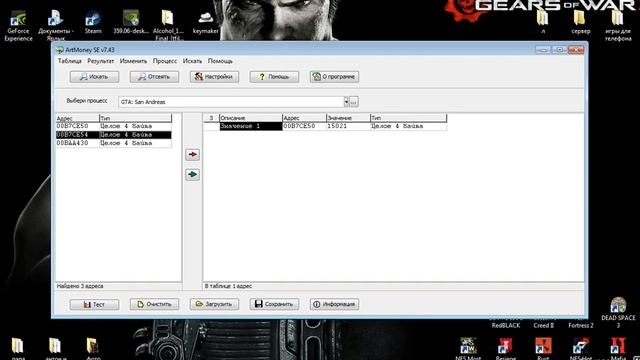This screenshot has height=360, width=640.
Task: Click the Адрес column header in results list
Action: [78, 118]
